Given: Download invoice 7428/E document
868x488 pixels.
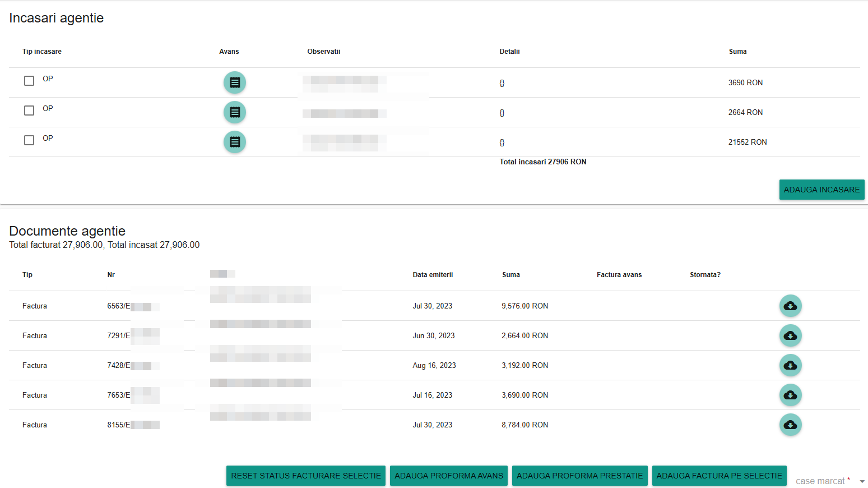Looking at the screenshot, I should pos(791,365).
